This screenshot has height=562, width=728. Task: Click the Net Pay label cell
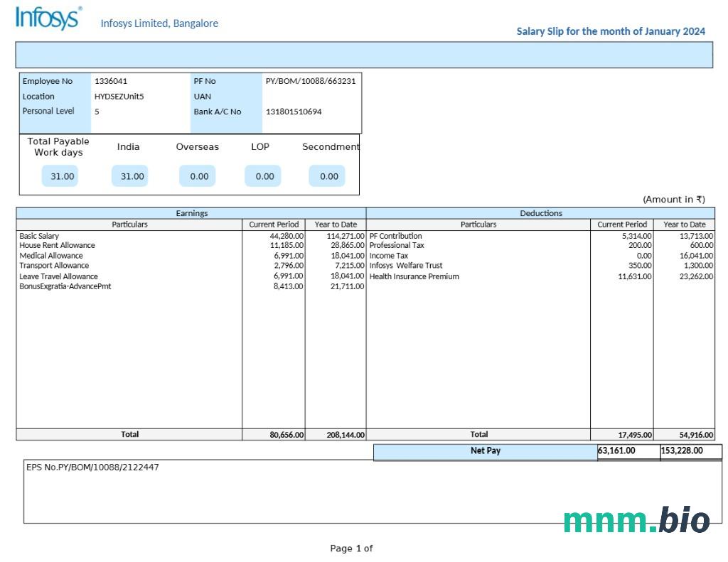pos(485,451)
